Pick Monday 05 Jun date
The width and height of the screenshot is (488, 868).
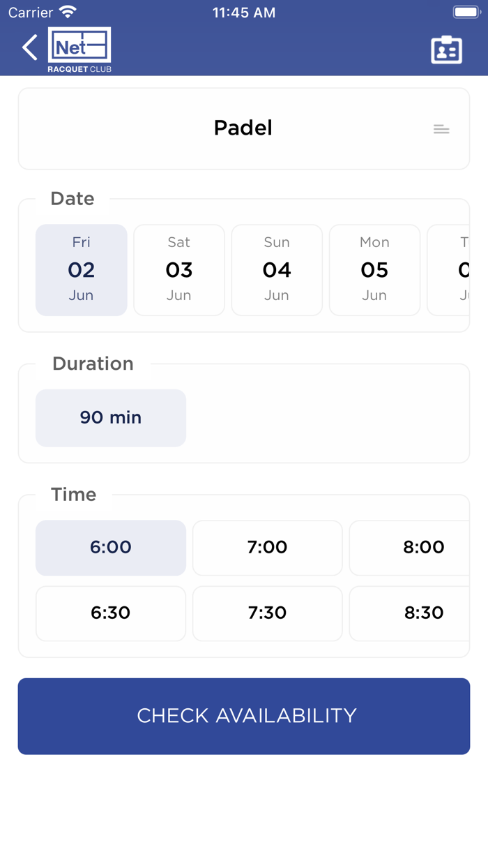(374, 269)
